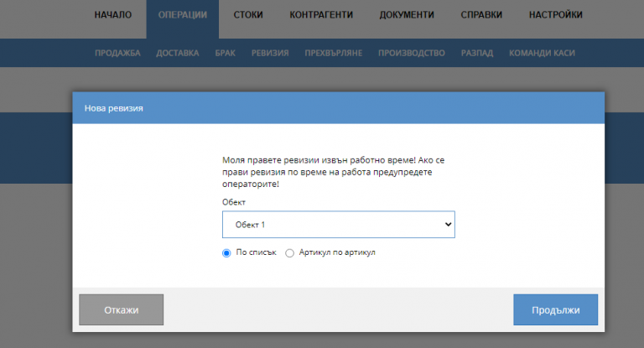Click the ПРОДАЖБА submenu item
Viewport: 644px width, 348px height.
117,53
